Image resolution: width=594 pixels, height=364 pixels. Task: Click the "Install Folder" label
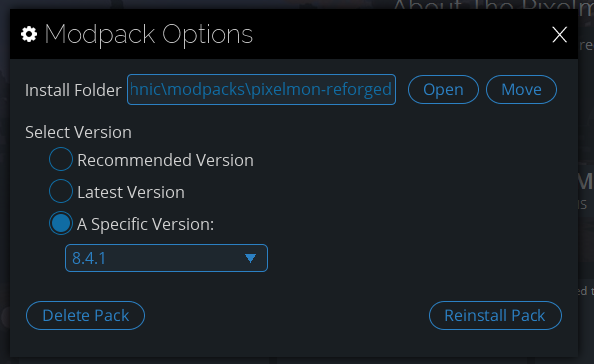pos(73,91)
